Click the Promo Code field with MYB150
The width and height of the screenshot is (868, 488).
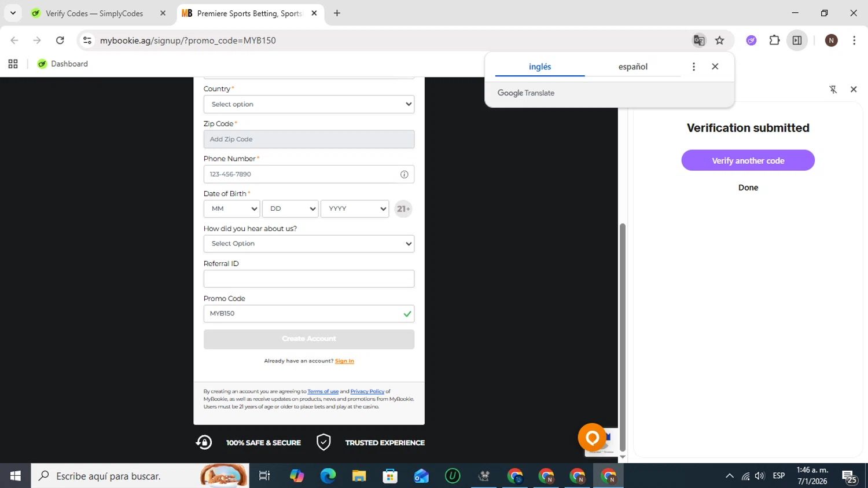coord(309,314)
